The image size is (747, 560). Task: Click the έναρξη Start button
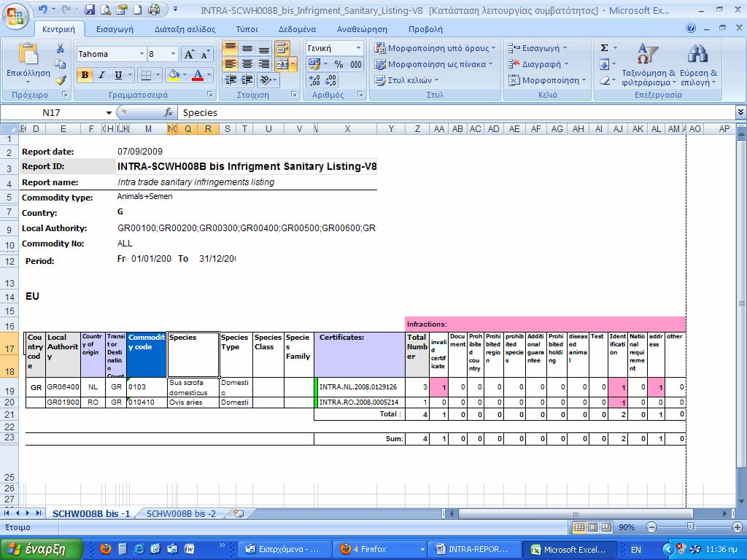point(42,549)
